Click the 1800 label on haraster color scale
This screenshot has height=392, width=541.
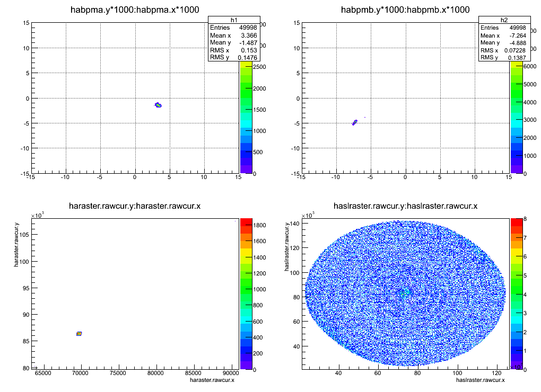[x=259, y=225]
